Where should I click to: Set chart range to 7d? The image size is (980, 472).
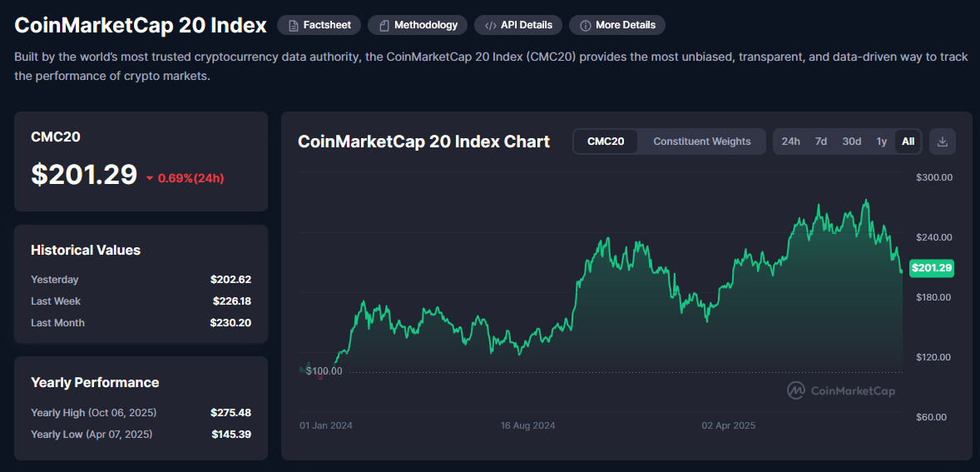point(820,142)
